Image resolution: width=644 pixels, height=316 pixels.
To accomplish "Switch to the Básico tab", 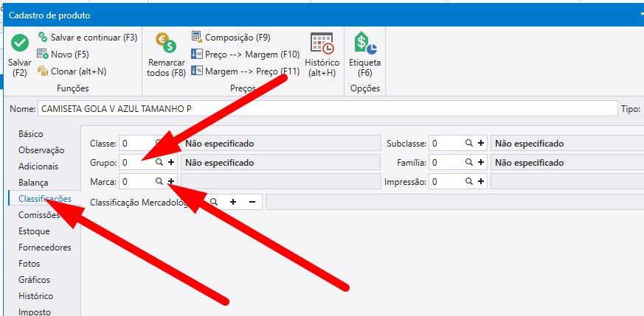I will (x=31, y=134).
